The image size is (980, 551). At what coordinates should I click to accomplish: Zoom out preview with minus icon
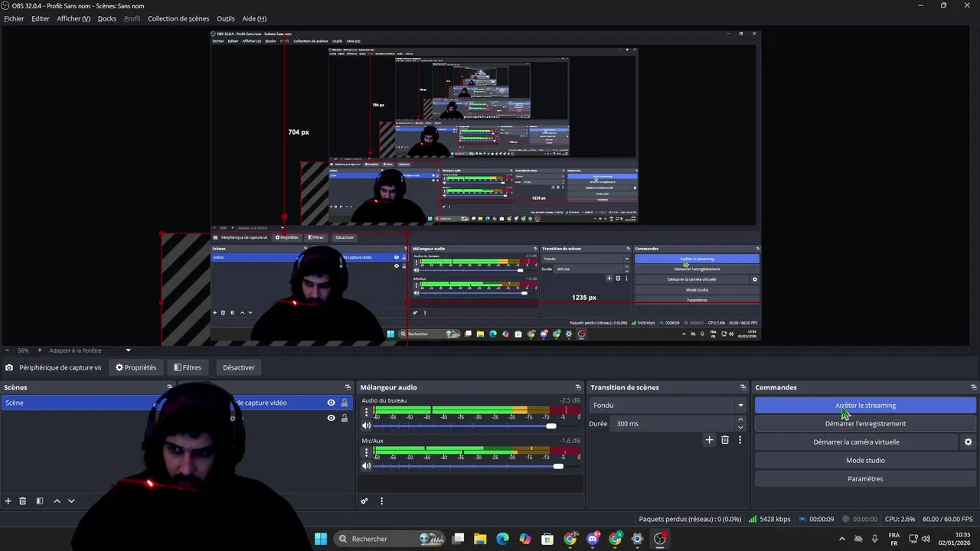coord(6,350)
